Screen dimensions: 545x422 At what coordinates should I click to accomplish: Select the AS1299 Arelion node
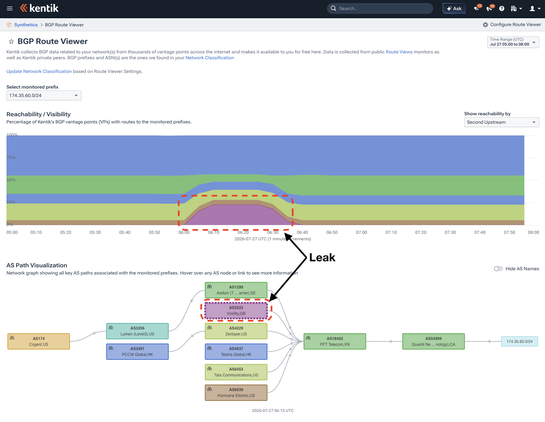[236, 290]
